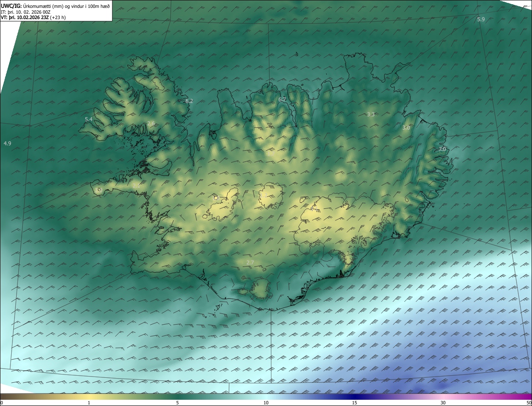Screen dimensions: 532x406
Task: Click the 10 label on the color scale
Action: coord(266,403)
